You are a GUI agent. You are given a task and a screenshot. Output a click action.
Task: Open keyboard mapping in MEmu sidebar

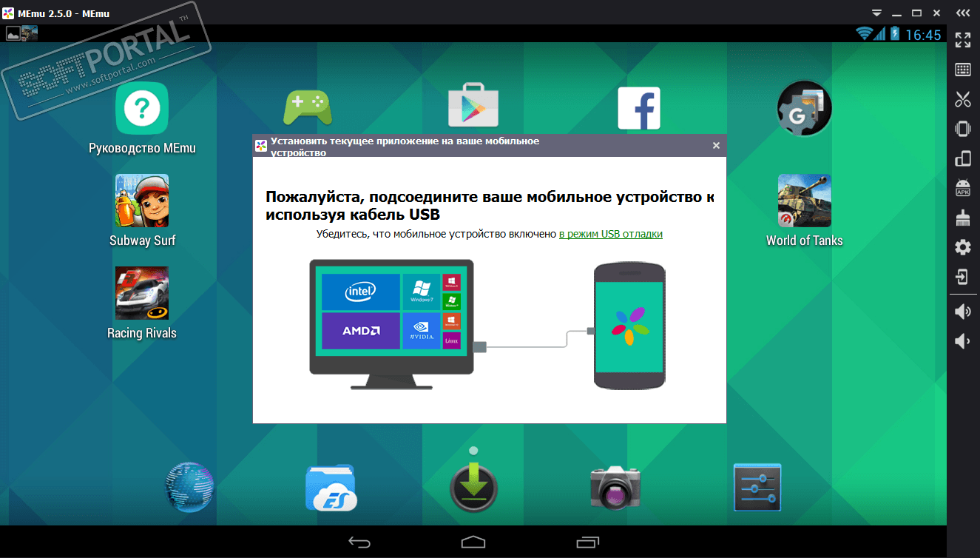(963, 70)
